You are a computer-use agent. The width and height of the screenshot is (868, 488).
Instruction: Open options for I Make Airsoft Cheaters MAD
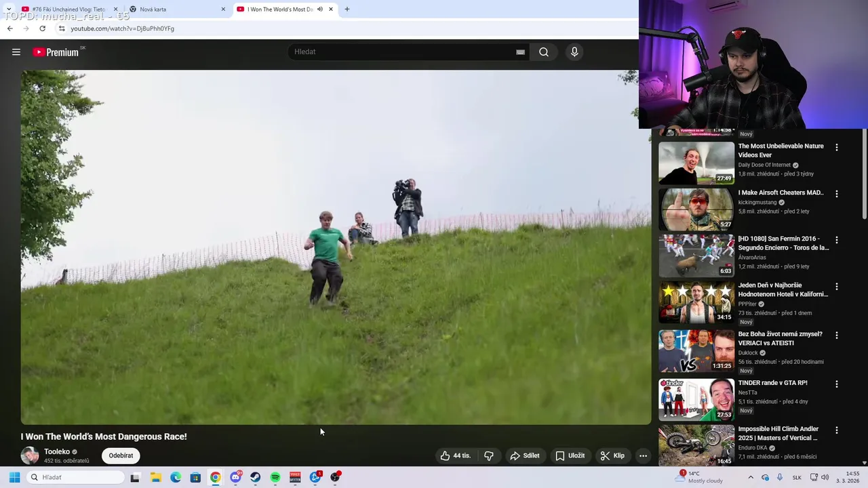point(837,194)
